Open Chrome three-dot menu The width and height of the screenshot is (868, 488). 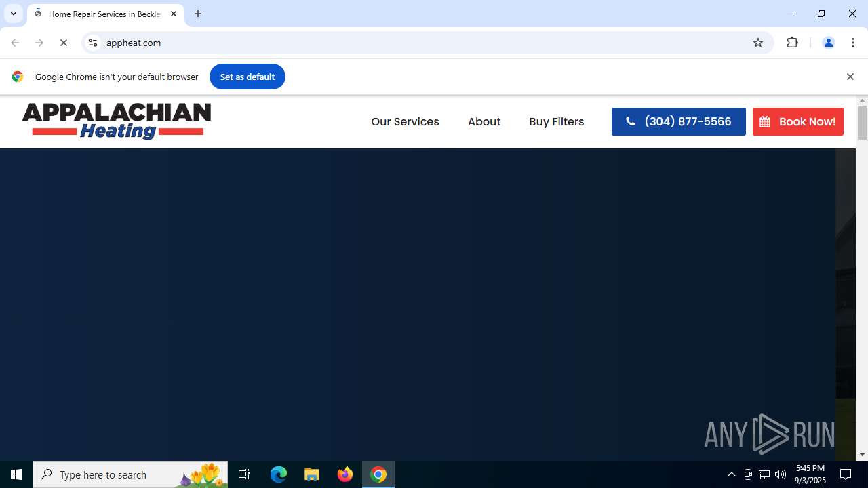pyautogui.click(x=853, y=43)
